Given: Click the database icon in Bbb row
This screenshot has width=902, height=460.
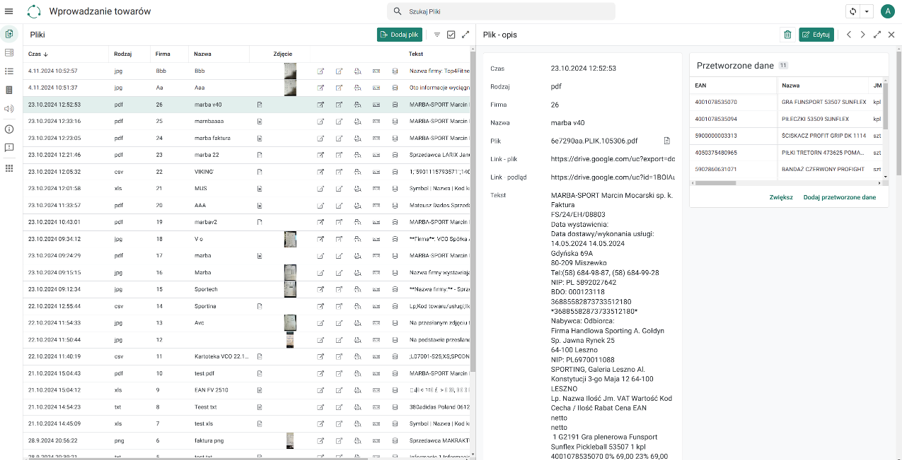Looking at the screenshot, I should 395,71.
